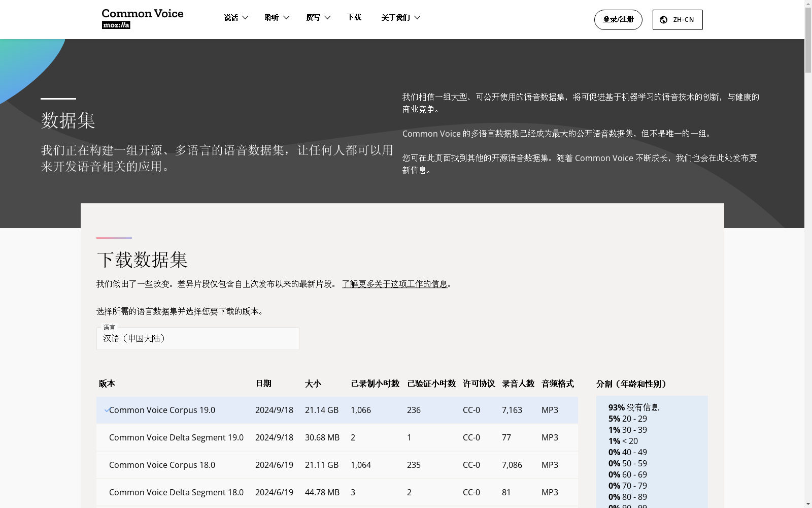
Task: Open the 关于我们 navigation item
Action: (395, 18)
